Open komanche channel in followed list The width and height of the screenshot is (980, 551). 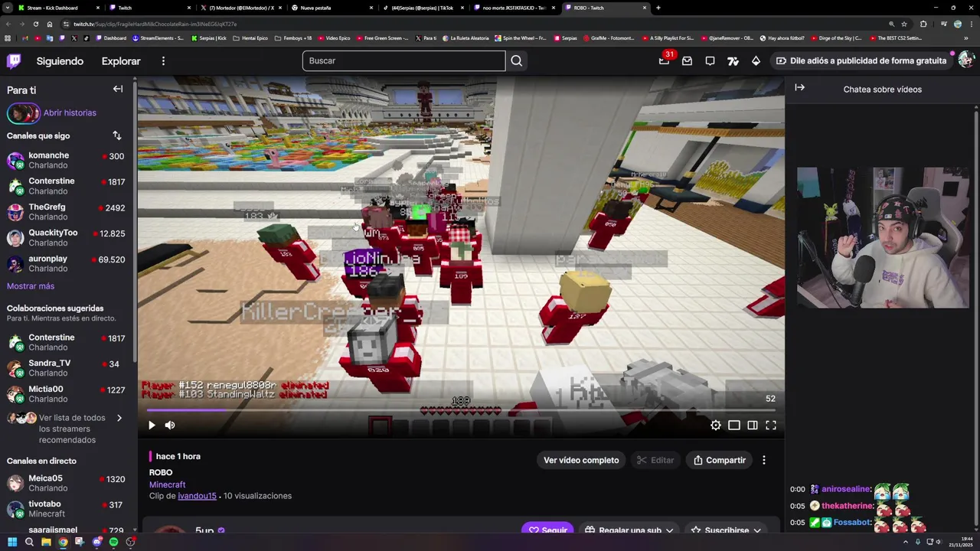click(67, 160)
